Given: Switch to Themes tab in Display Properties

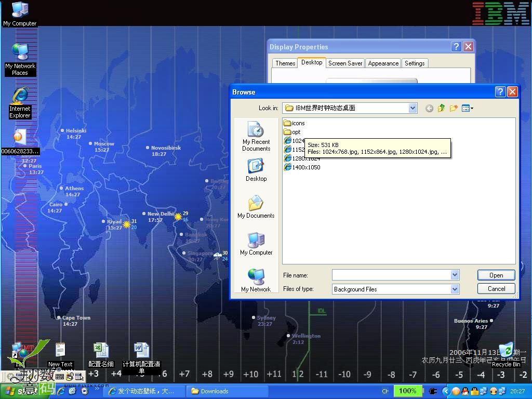Looking at the screenshot, I should (285, 63).
